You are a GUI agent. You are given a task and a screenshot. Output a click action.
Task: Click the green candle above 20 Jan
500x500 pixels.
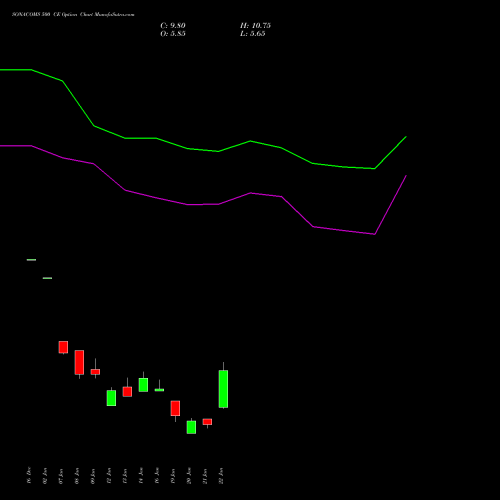tap(191, 427)
